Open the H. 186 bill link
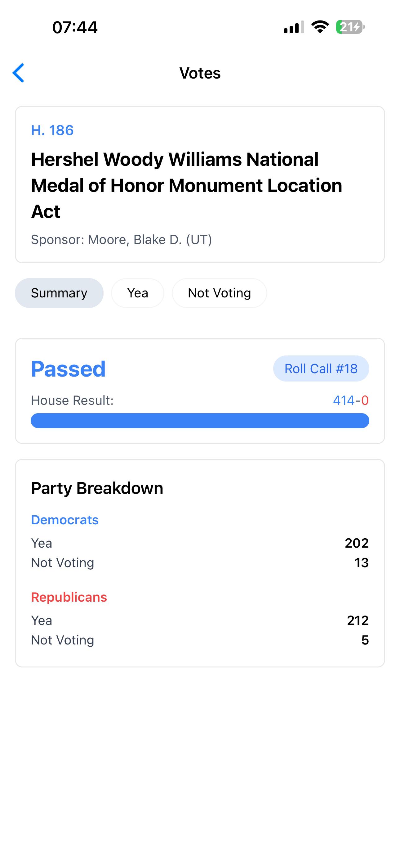Screen dimensions: 400x868 pos(52,130)
